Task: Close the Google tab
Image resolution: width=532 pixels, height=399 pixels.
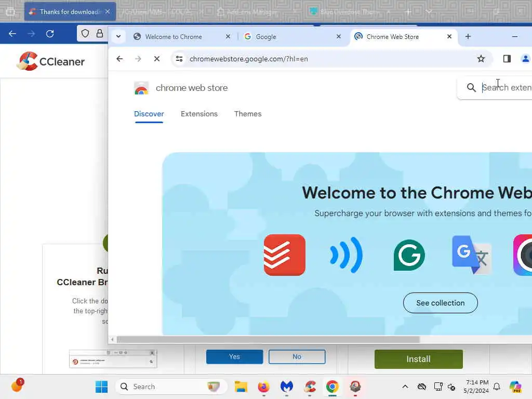Action: click(339, 36)
